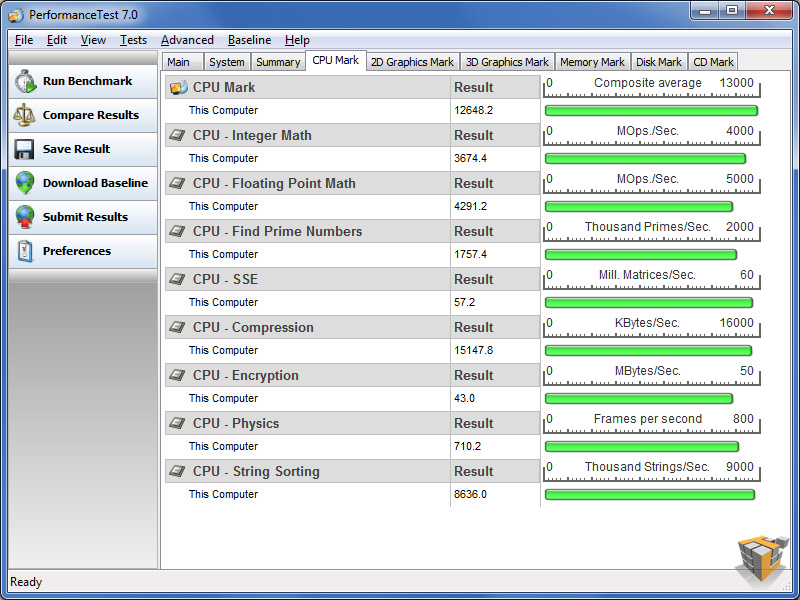
Task: Click the String Sorting green result bar
Action: [x=649, y=494]
